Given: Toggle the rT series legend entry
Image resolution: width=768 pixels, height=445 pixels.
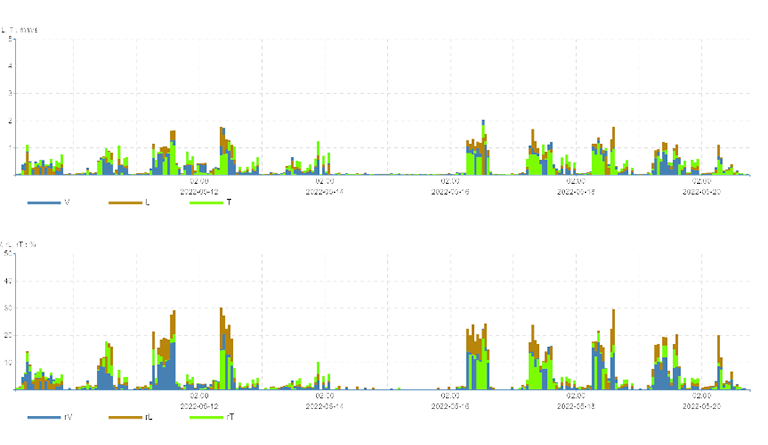Looking at the screenshot, I should [x=212, y=417].
